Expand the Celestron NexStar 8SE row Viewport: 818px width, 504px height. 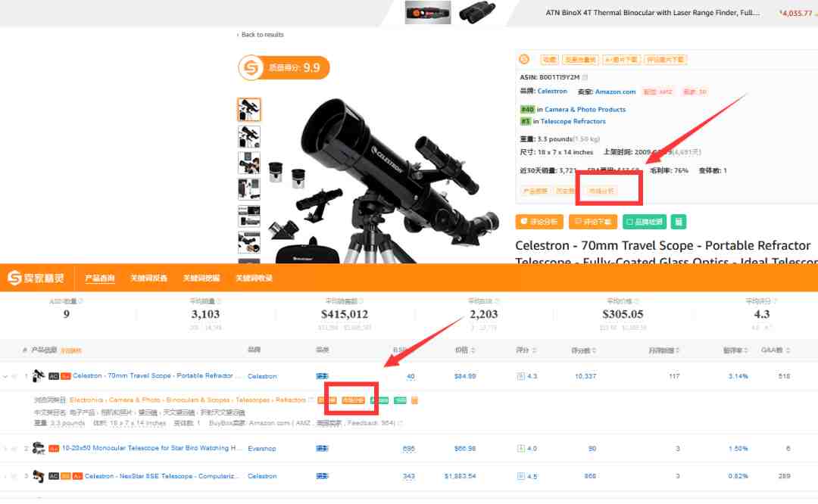pyautogui.click(x=5, y=476)
